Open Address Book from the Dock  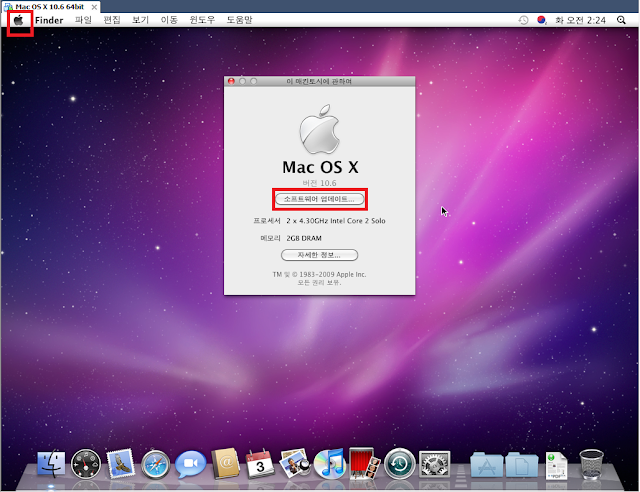click(x=225, y=463)
